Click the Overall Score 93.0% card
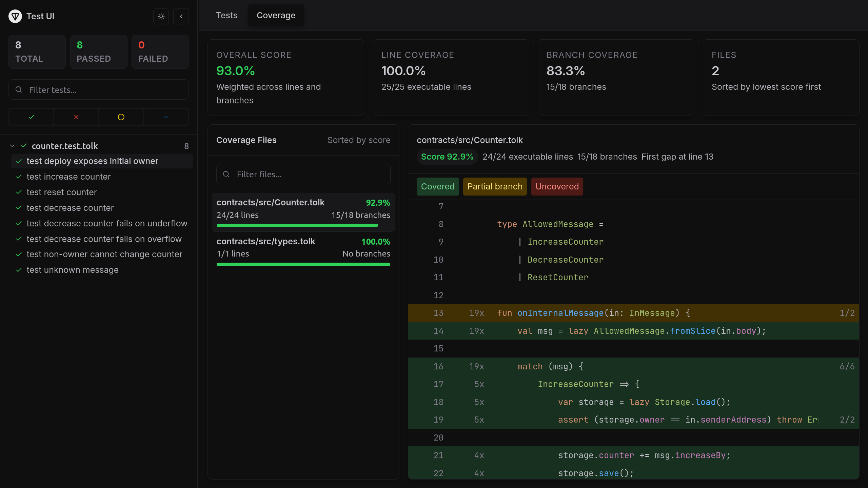The height and width of the screenshot is (488, 868). (286, 78)
